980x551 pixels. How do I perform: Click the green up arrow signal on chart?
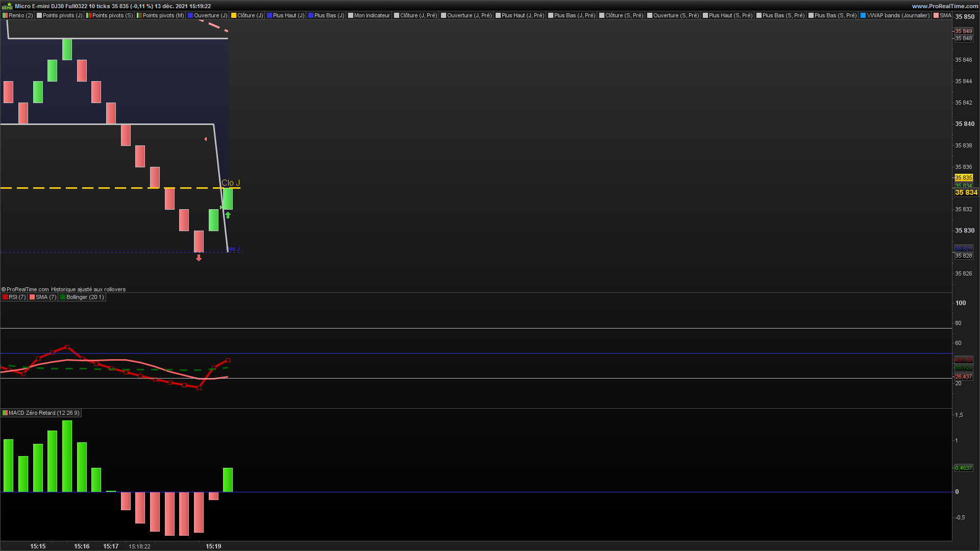point(228,215)
